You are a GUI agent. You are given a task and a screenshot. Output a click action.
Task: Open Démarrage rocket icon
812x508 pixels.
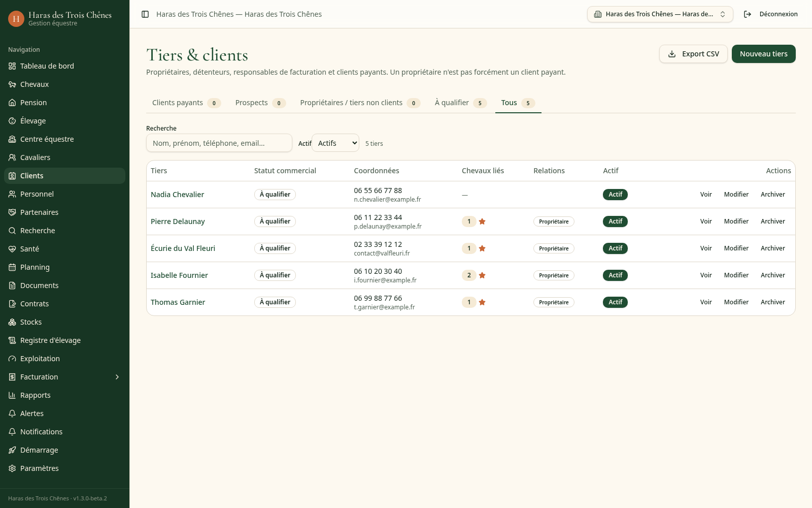pyautogui.click(x=12, y=450)
